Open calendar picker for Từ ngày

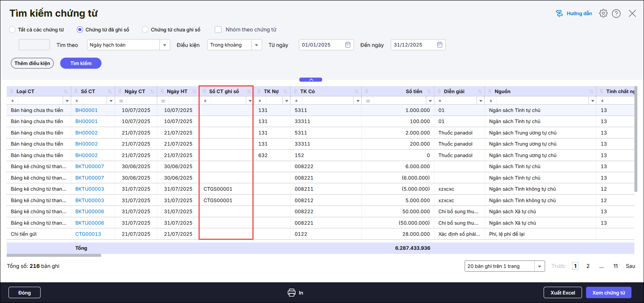(x=348, y=45)
